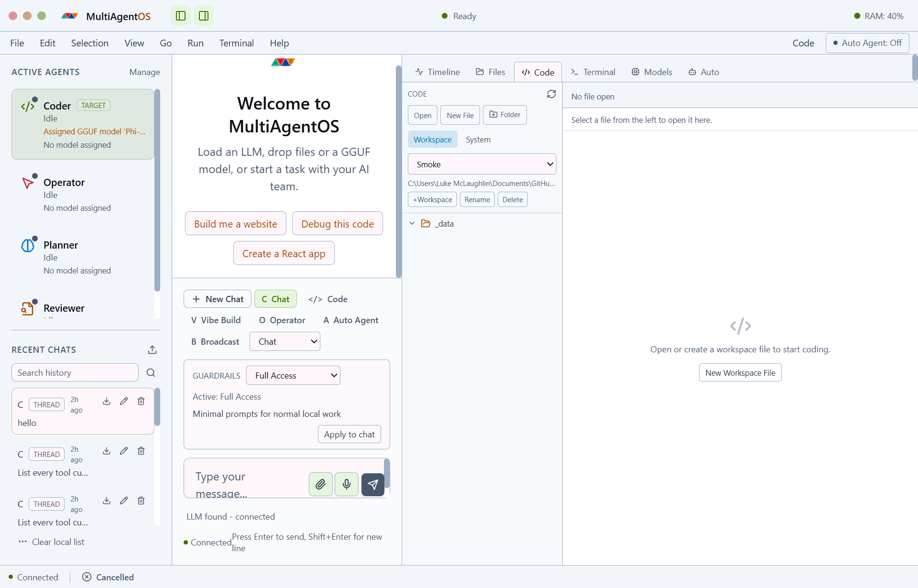The width and height of the screenshot is (918, 588).
Task: Rename the second thread with pencil icon
Action: click(124, 451)
